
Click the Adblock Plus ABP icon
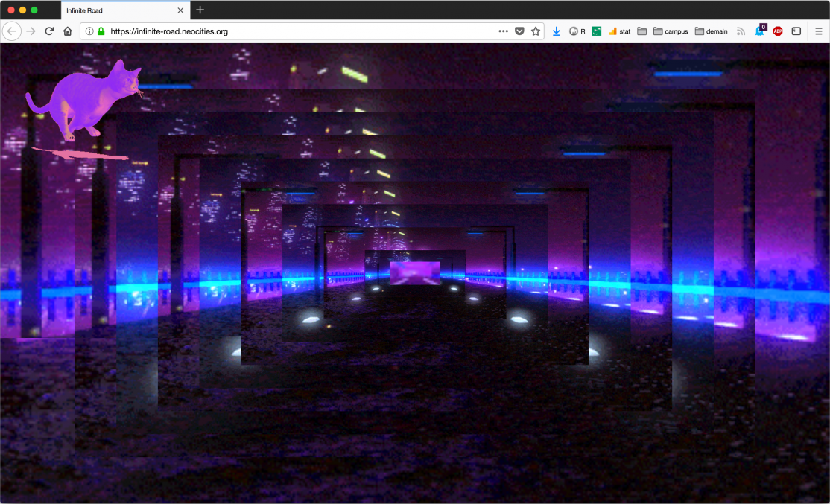pos(778,31)
